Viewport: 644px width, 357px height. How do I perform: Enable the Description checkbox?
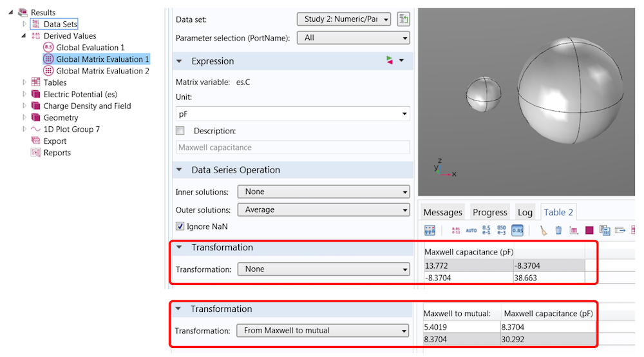(180, 131)
